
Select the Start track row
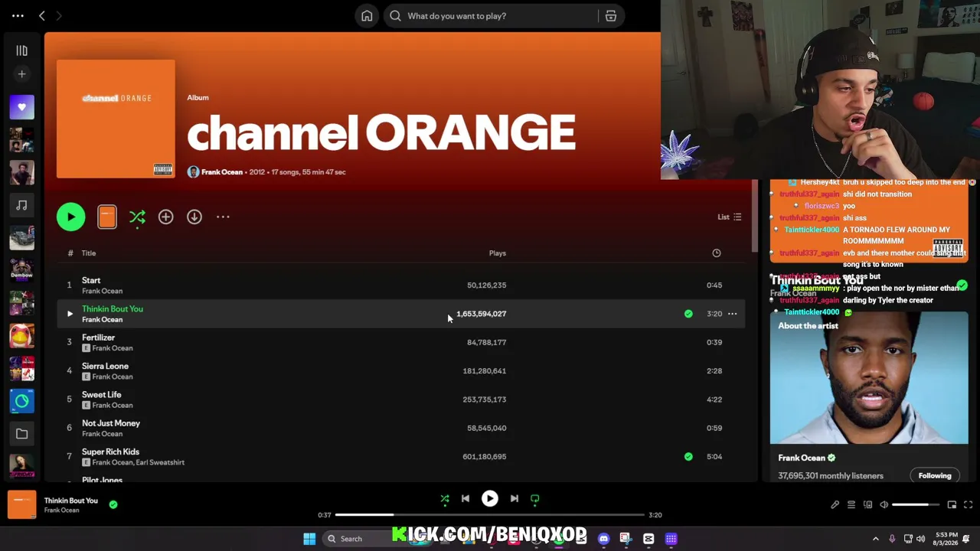coord(401,285)
